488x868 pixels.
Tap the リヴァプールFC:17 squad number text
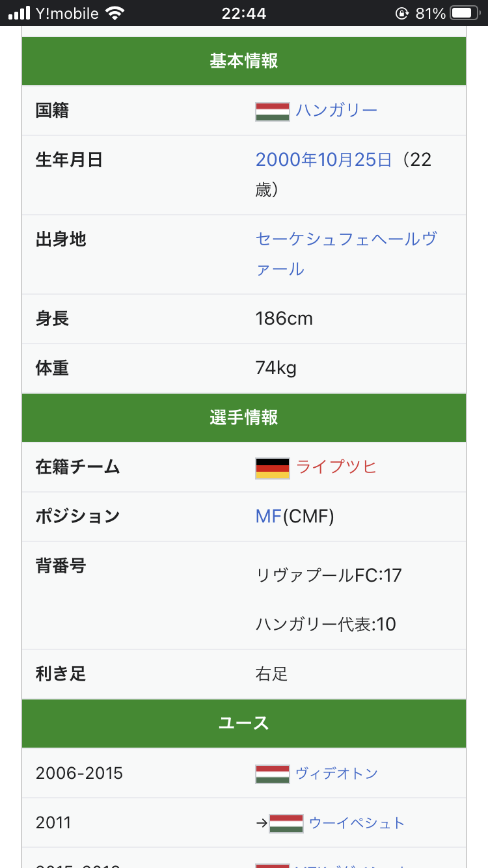pos(329,575)
